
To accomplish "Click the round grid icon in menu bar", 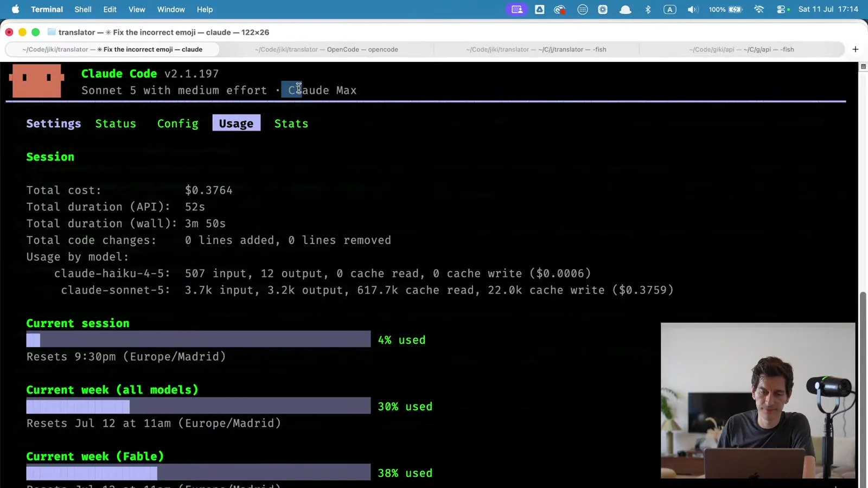I will click(582, 9).
